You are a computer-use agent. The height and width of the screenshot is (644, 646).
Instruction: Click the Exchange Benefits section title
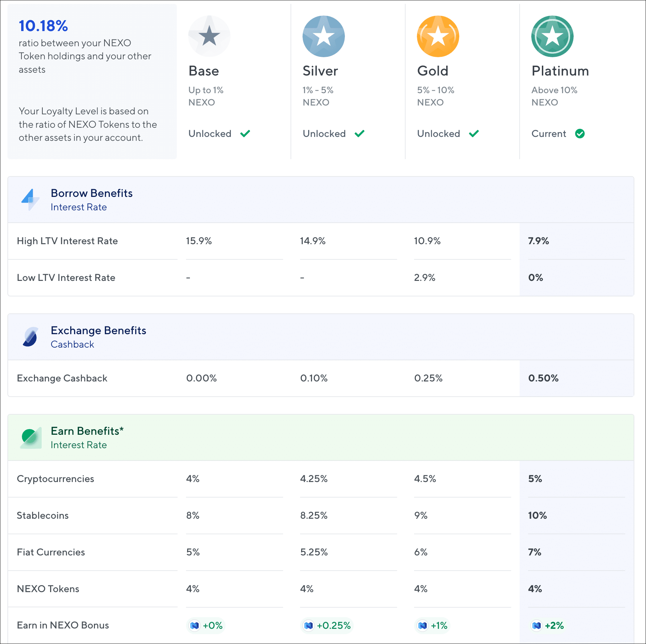[x=98, y=330]
